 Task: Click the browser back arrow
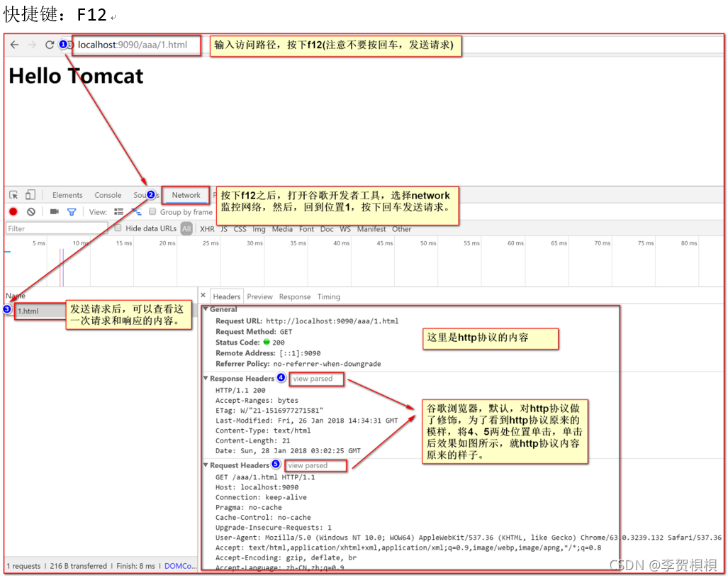pyautogui.click(x=14, y=45)
